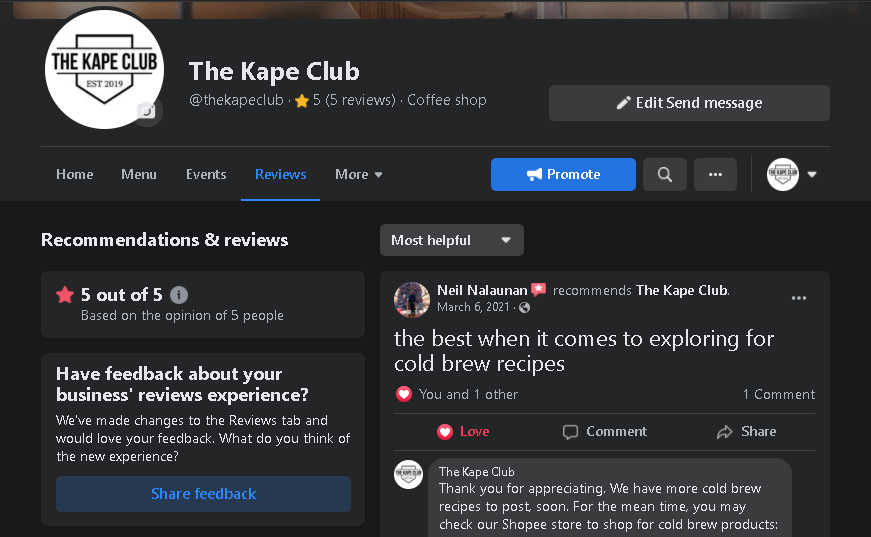The image size is (871, 537).
Task: Click Comment on Neil's review
Action: [x=604, y=431]
